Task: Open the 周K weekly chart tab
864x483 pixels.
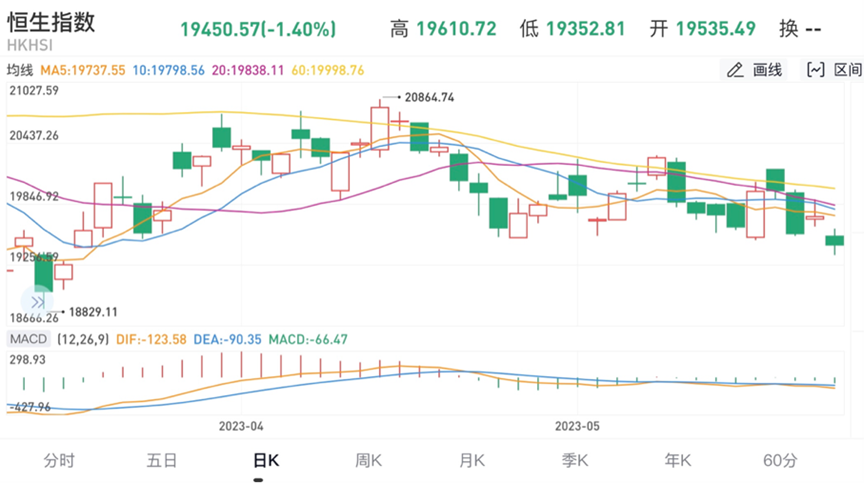Action: click(368, 460)
